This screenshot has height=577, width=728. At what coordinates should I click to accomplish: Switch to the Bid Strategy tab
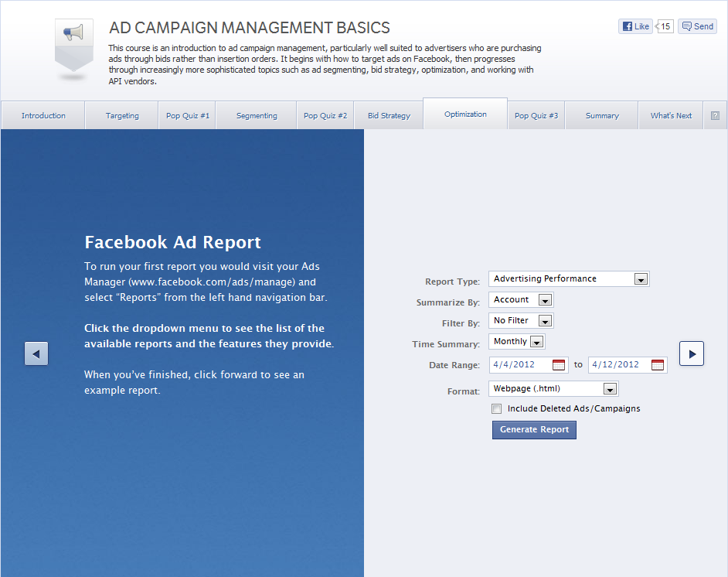[389, 115]
